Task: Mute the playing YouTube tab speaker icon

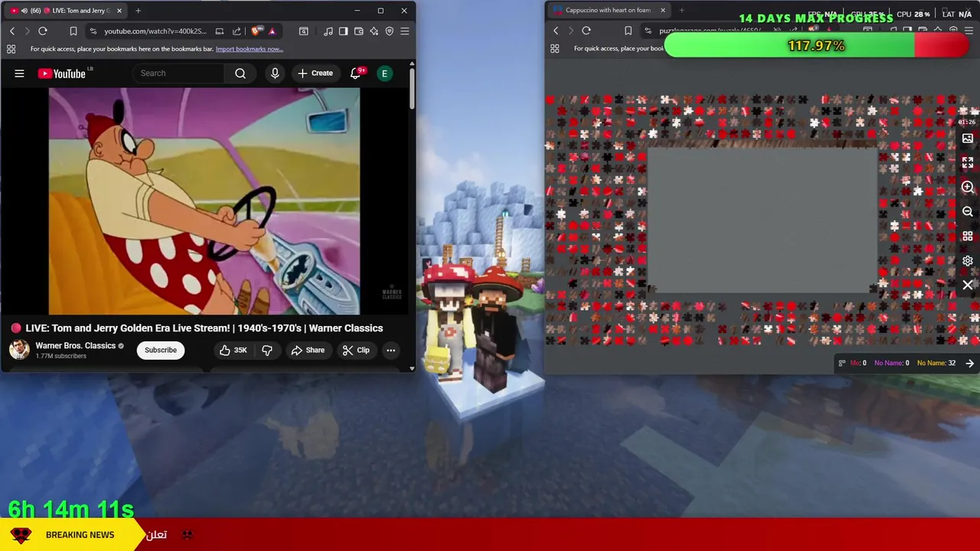Action: coord(24,11)
